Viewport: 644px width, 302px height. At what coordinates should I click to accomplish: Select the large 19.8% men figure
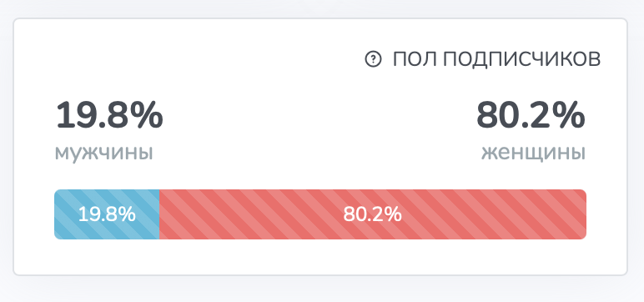point(109,116)
